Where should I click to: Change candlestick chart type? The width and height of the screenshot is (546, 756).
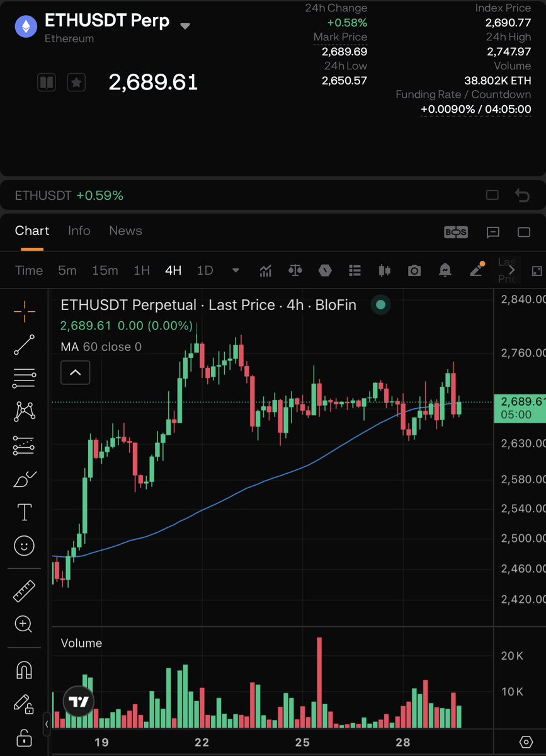[x=384, y=270]
